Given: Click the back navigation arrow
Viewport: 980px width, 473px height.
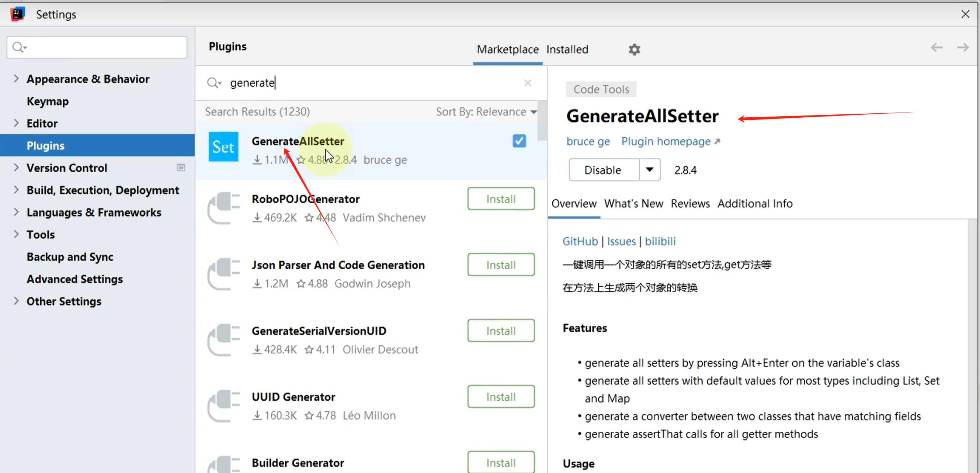Looking at the screenshot, I should (936, 47).
